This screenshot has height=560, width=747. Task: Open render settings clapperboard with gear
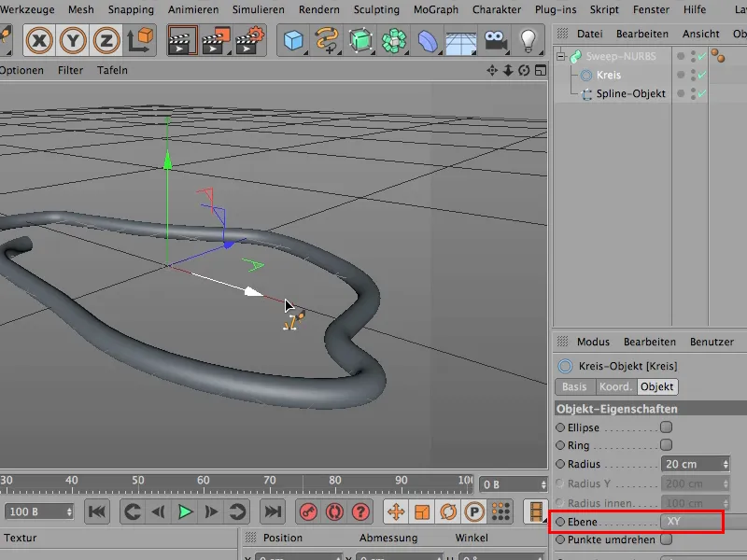point(249,41)
